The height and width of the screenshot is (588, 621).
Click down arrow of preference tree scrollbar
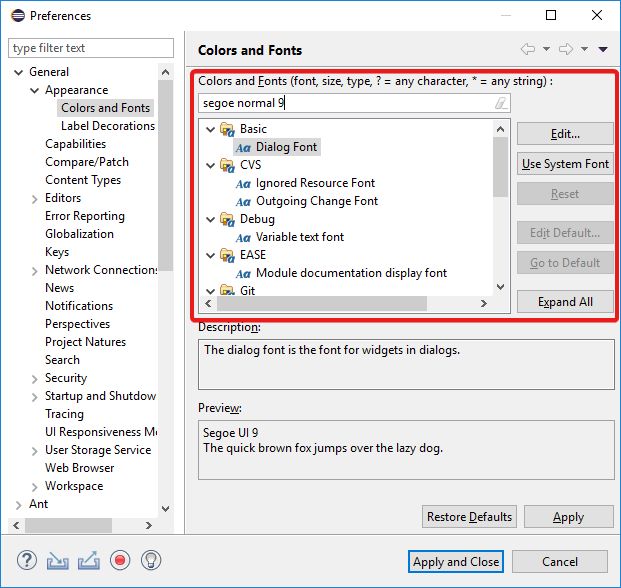[x=166, y=509]
